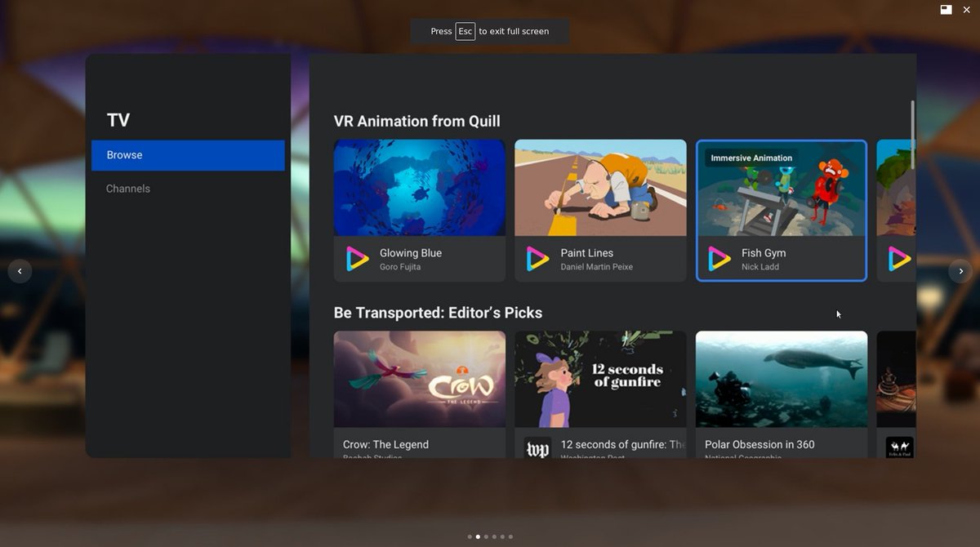Open the Fish Gym thumbnail
The image size is (980, 547).
pos(782,189)
